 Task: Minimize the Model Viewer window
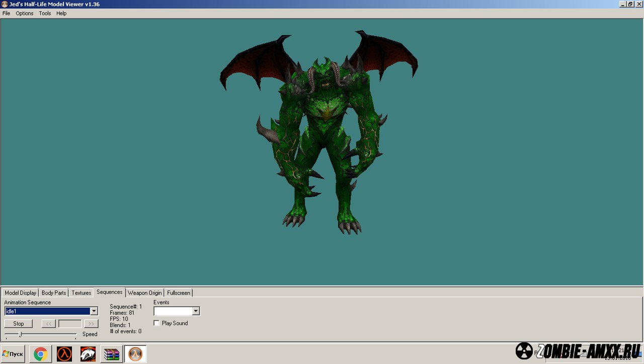coord(622,4)
